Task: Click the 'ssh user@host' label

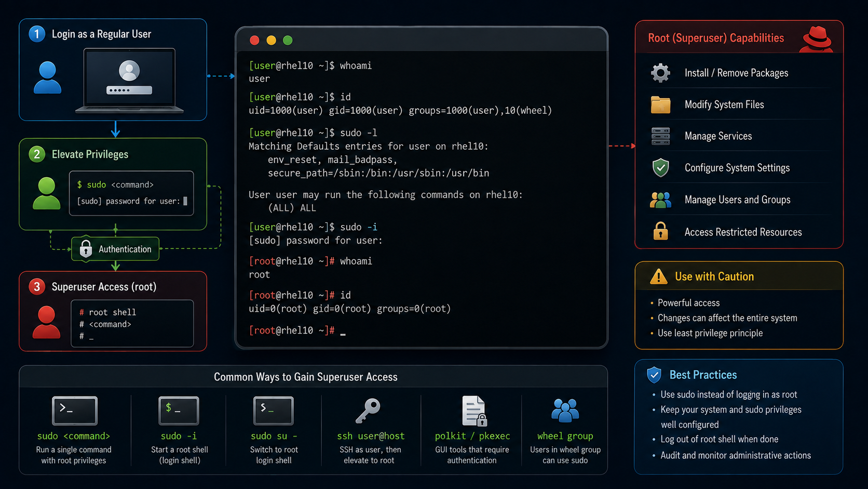Action: (x=371, y=436)
